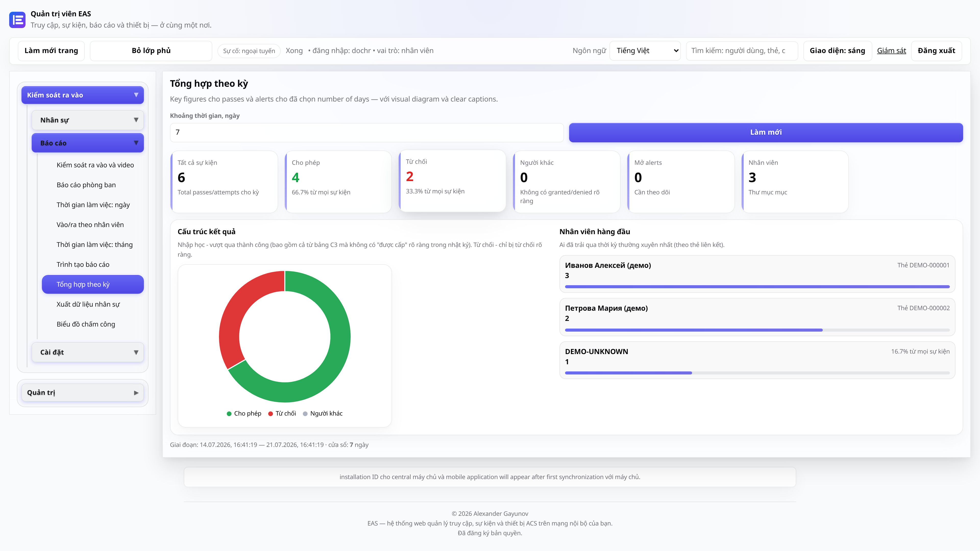Open the Giám sát link
The width and height of the screenshot is (980, 551).
891,51
